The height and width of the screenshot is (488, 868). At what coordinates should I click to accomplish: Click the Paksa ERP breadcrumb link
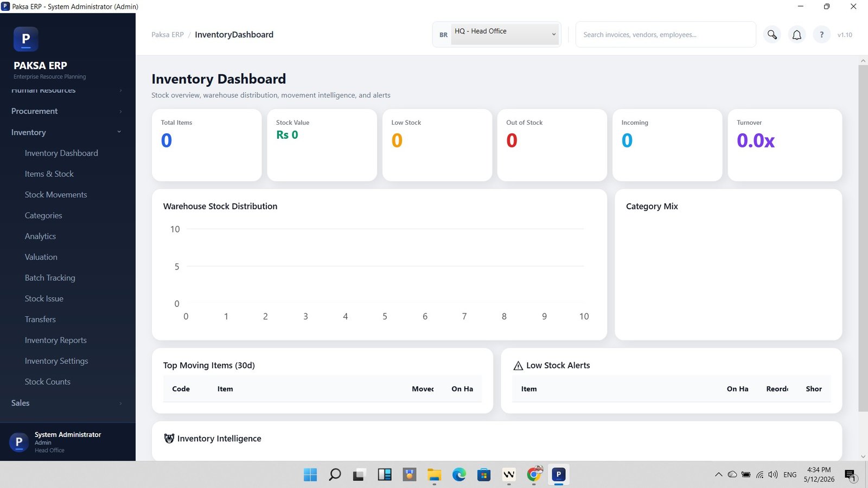click(x=168, y=35)
